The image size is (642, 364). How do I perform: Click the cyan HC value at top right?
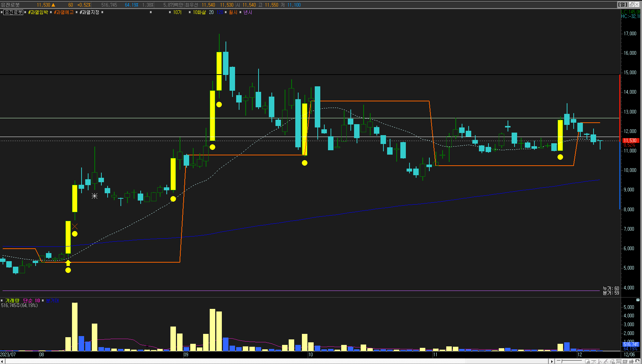click(630, 16)
